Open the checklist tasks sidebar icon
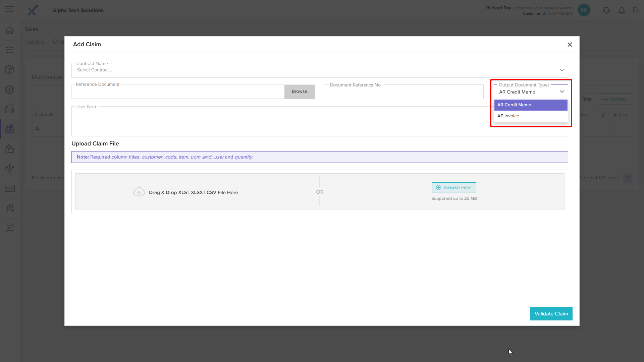The height and width of the screenshot is (362, 644). click(x=10, y=50)
